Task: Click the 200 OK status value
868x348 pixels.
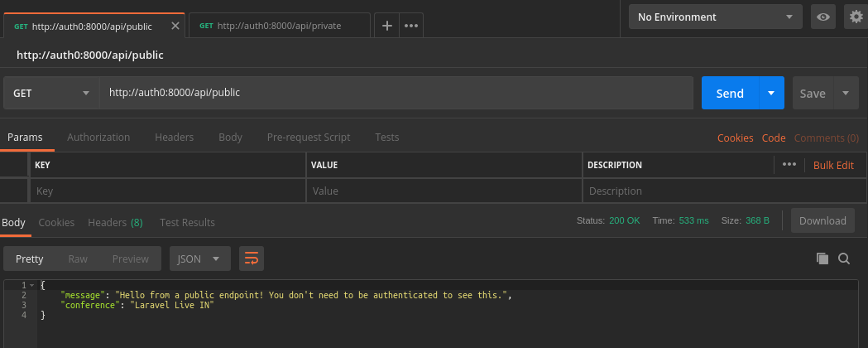Action: click(x=625, y=220)
